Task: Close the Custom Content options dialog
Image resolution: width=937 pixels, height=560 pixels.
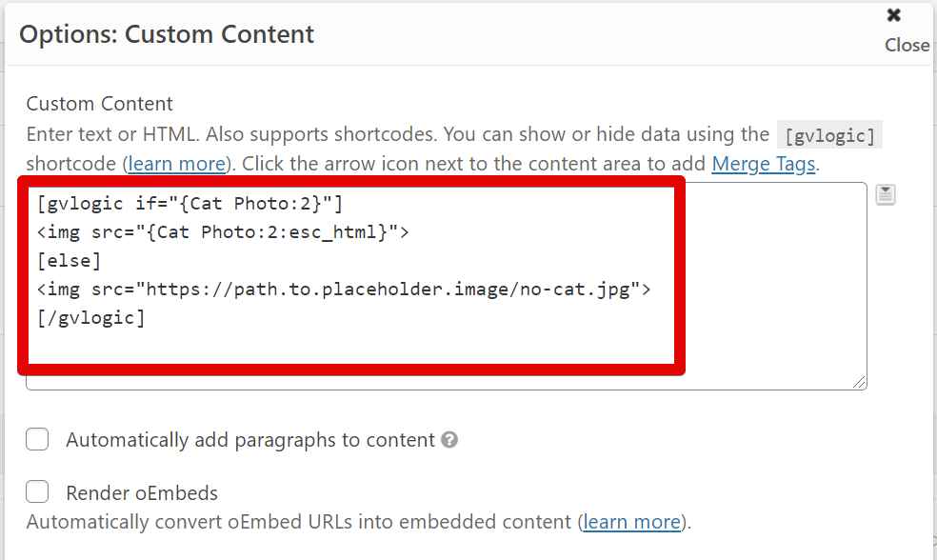Action: (x=906, y=29)
